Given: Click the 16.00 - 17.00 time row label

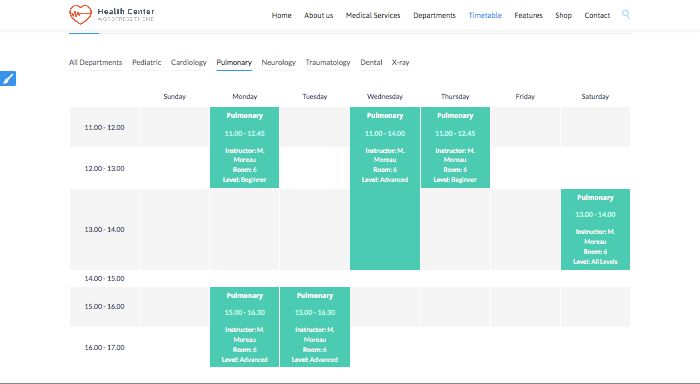Looking at the screenshot, I should tap(104, 347).
